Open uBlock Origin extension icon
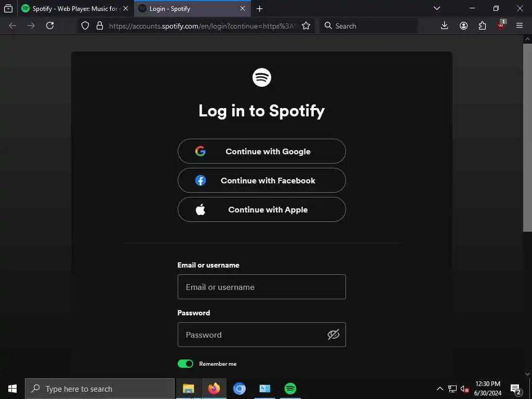 501,25
